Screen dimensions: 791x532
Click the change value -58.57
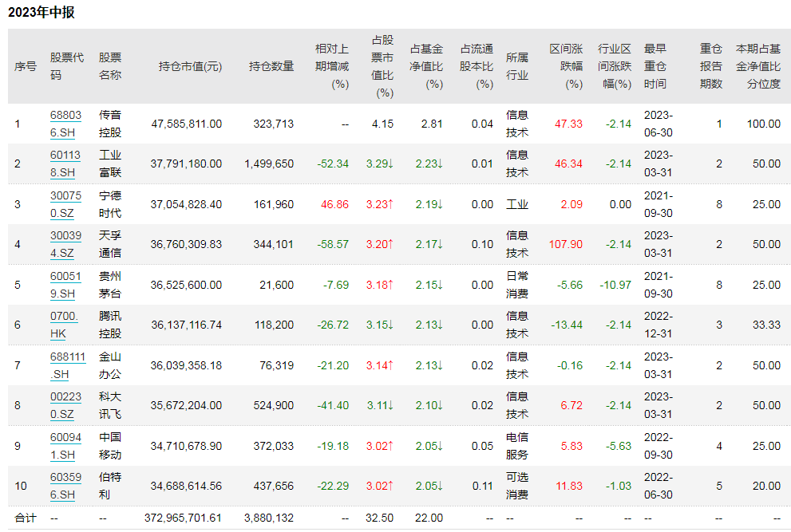[x=333, y=244]
